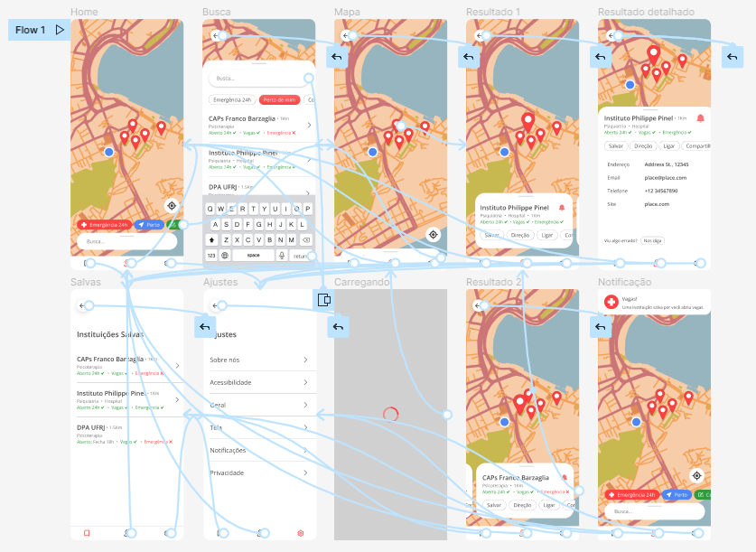
Task: Click Busca search field in Busca frame
Action: [258, 78]
